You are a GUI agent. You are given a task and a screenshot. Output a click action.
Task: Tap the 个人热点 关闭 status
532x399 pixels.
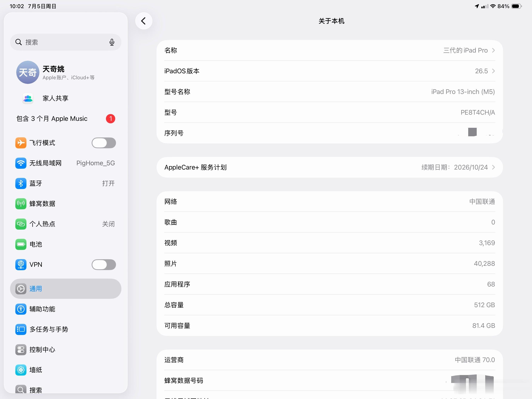tap(108, 224)
